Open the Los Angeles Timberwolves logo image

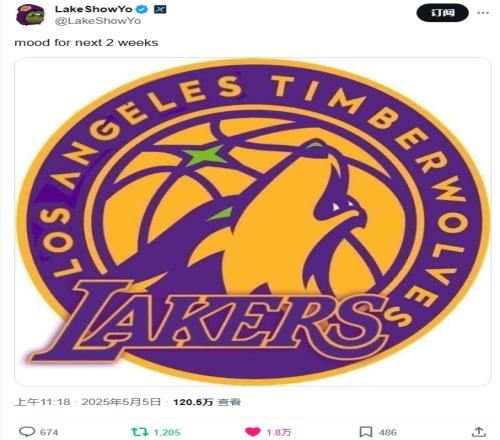point(253,222)
